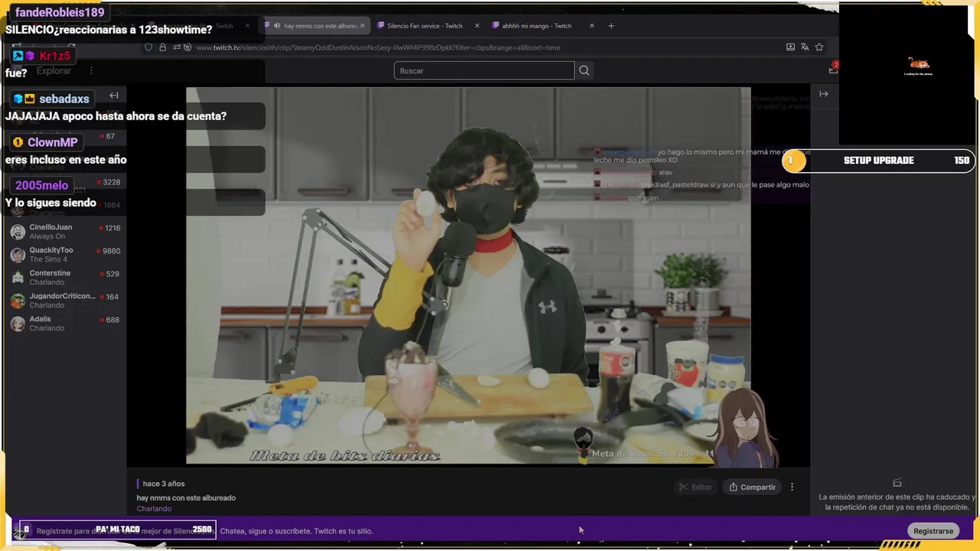Click viewer count 1216 for CinellloJuan
This screenshot has height=551, width=980.
click(x=113, y=228)
